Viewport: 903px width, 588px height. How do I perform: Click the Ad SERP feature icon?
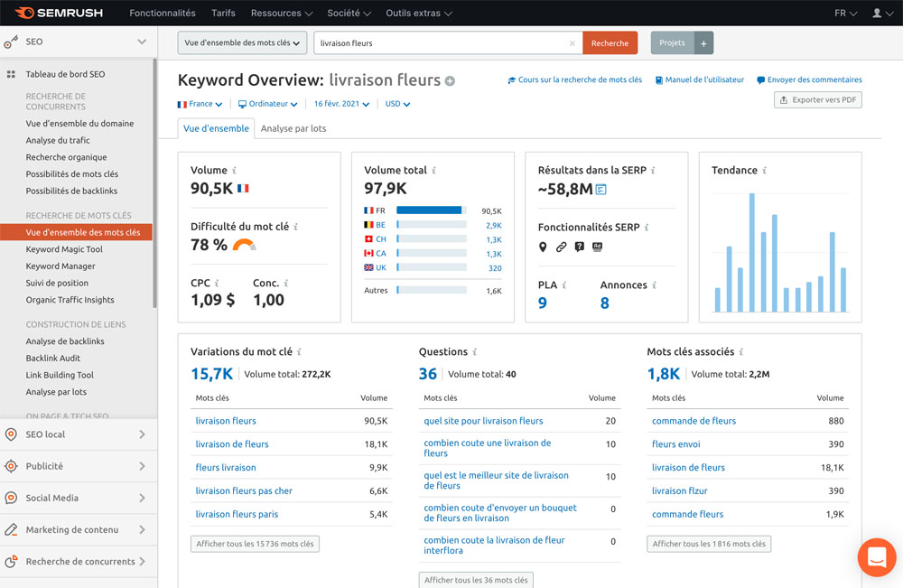(x=597, y=247)
